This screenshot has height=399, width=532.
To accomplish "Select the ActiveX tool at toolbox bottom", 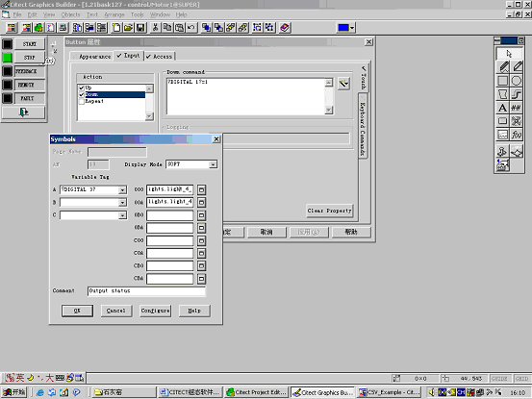I will (503, 165).
